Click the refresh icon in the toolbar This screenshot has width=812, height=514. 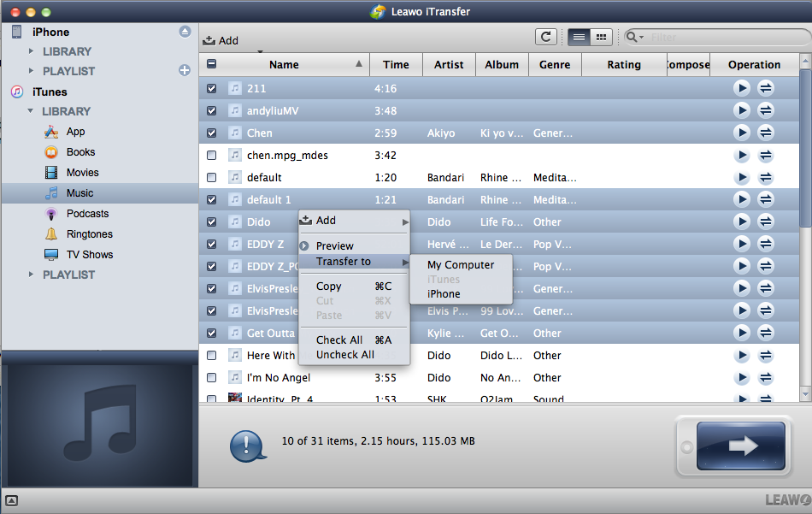click(545, 37)
